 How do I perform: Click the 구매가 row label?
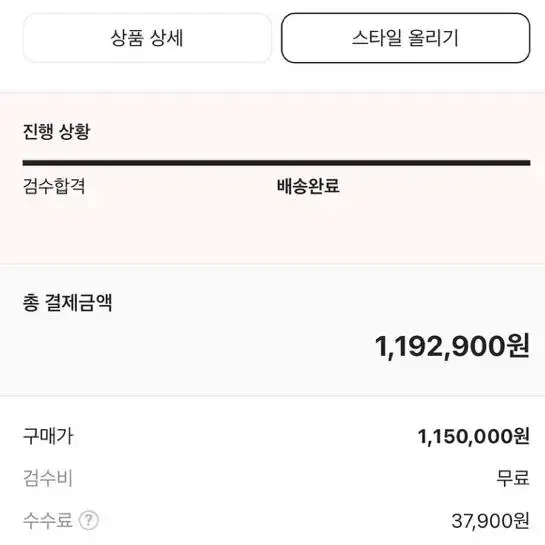tap(48, 436)
